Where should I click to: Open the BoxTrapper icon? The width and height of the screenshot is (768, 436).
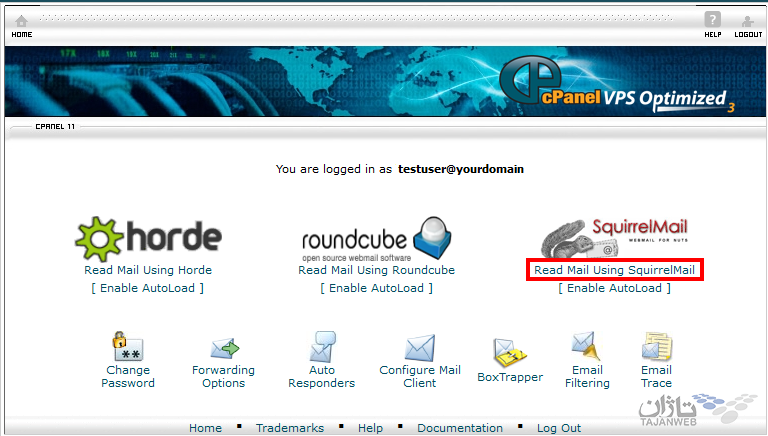509,352
